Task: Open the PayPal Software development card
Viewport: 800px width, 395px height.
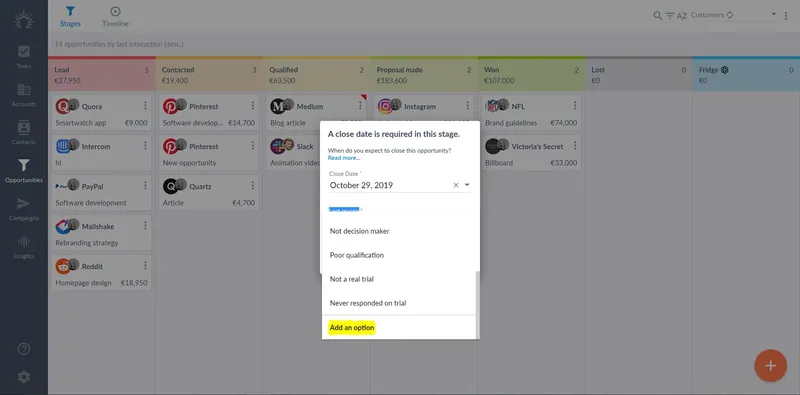Action: click(101, 193)
